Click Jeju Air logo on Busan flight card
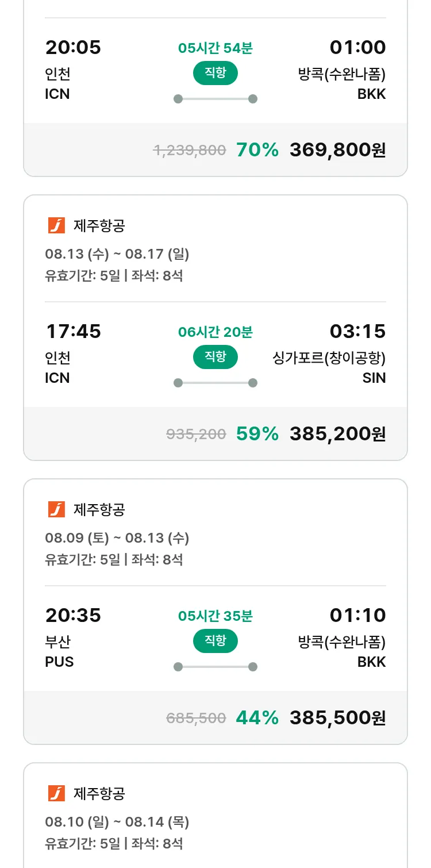The image size is (431, 868). (x=56, y=510)
